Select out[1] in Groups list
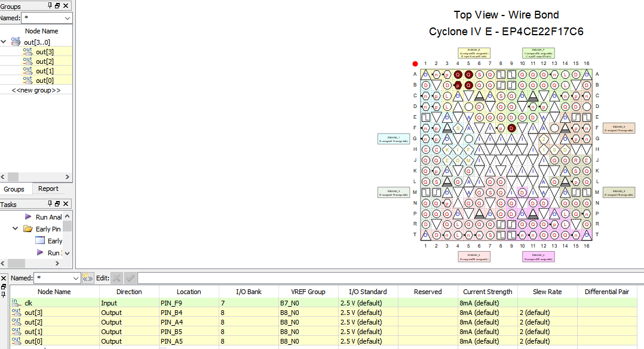 45,71
